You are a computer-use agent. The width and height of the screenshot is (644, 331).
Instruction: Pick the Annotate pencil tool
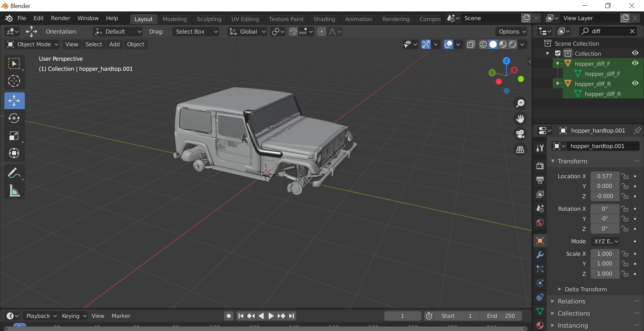pos(14,173)
